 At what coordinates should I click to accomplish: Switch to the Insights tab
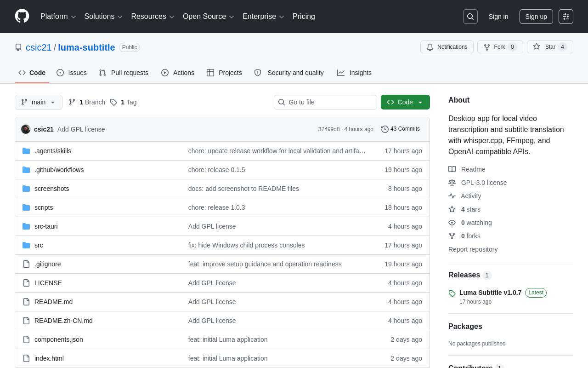click(354, 73)
